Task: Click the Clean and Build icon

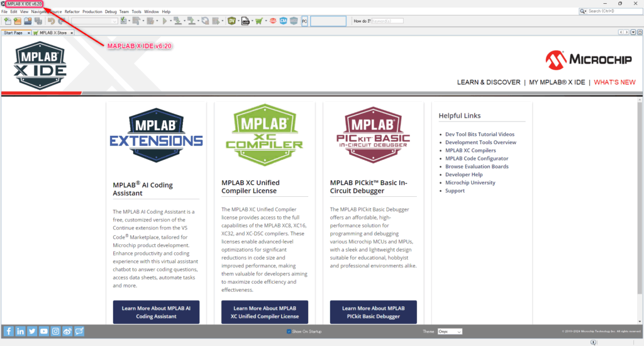Action: point(150,21)
